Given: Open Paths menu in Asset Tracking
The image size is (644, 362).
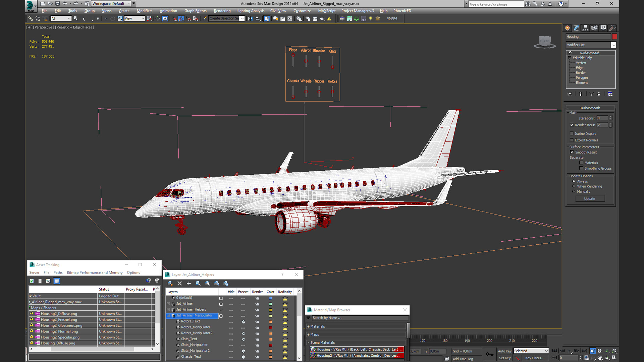Looking at the screenshot, I should pos(58,273).
